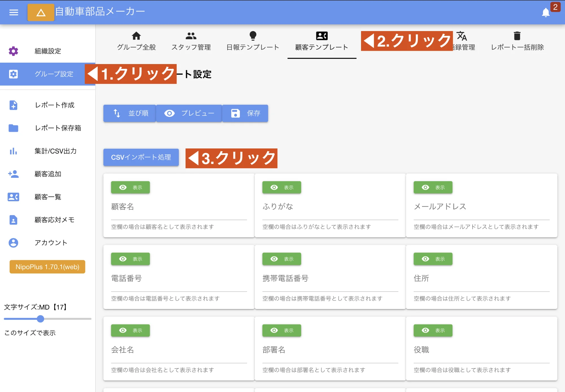Open the レポート保存箱 folder icon
Screen dimensions: 565x392
pyautogui.click(x=13, y=128)
